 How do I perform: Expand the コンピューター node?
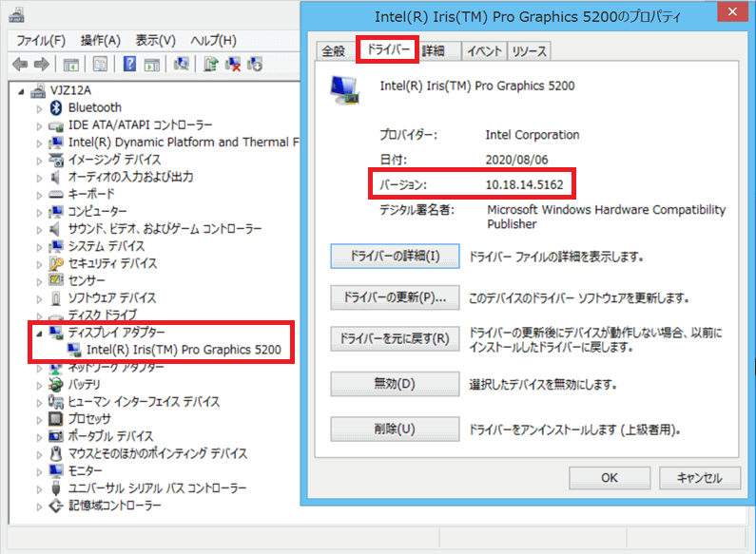[x=39, y=213]
